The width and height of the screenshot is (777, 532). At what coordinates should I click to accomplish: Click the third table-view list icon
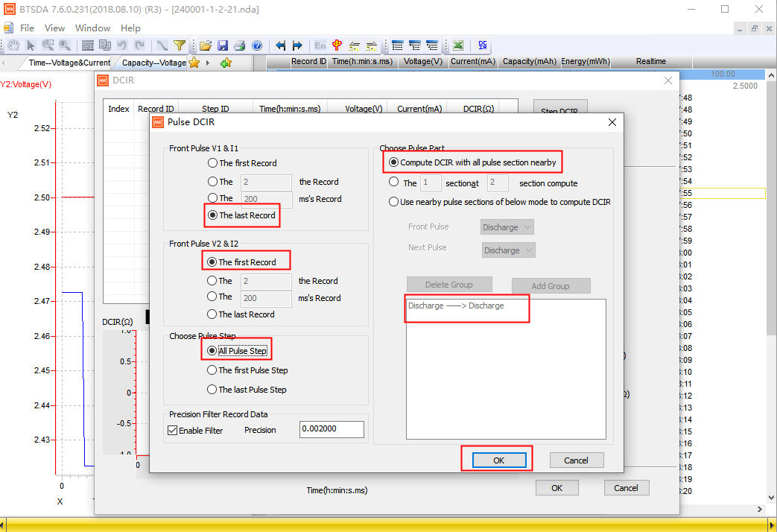point(432,45)
